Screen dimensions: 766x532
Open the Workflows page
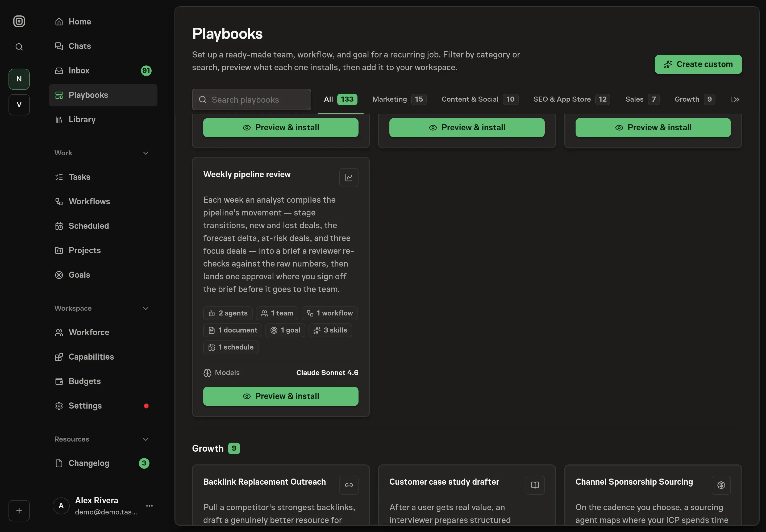pos(103,201)
